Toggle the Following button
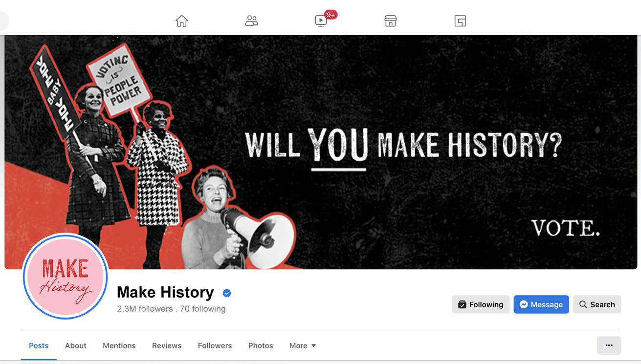This screenshot has width=641, height=364. [x=481, y=304]
